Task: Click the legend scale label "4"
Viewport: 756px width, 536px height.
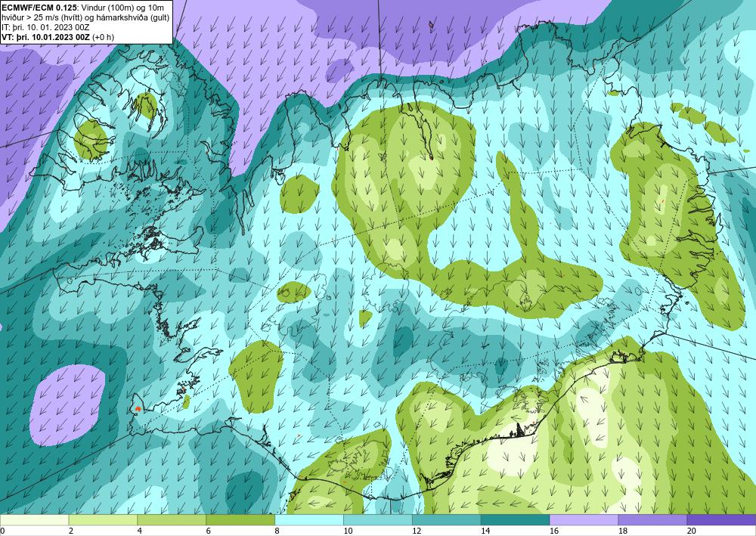Action: [x=140, y=531]
